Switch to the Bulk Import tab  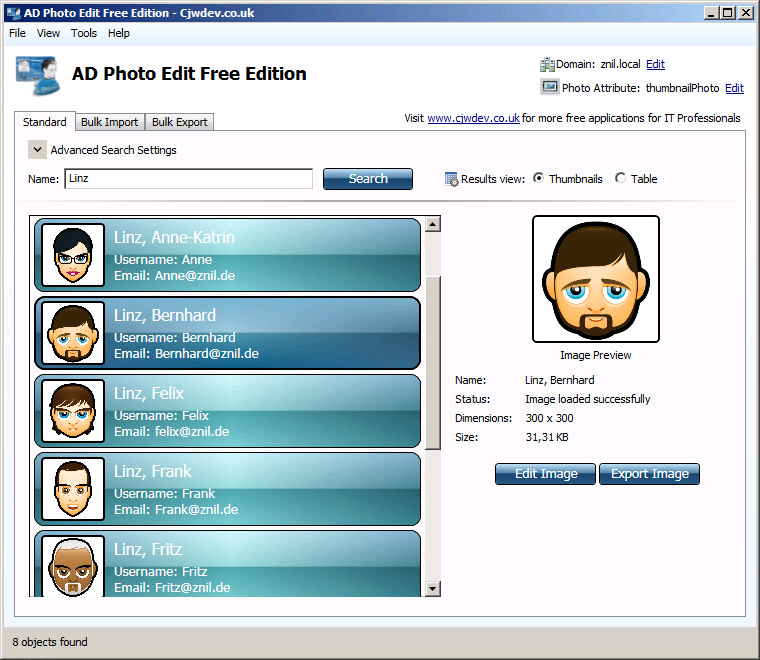109,122
